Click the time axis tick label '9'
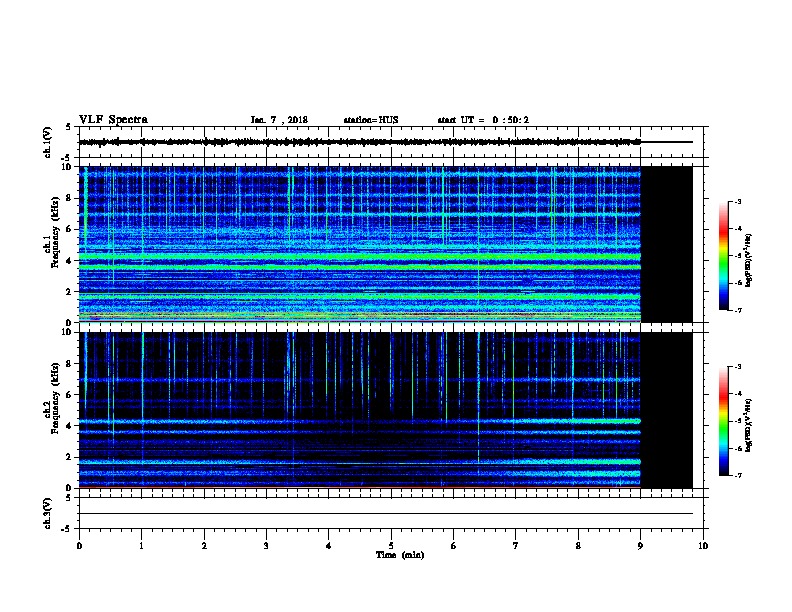 click(x=640, y=546)
